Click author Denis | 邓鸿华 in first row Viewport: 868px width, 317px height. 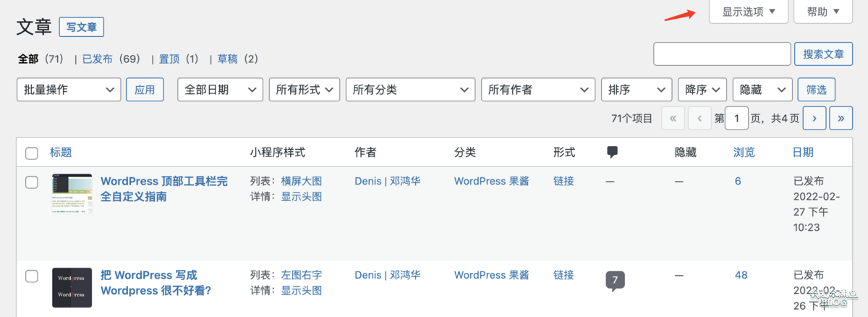coord(388,181)
